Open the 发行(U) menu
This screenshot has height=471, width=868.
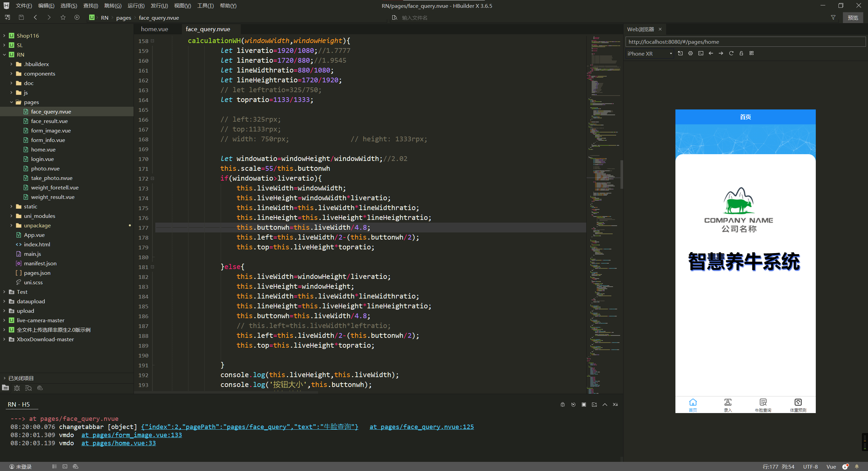click(159, 6)
